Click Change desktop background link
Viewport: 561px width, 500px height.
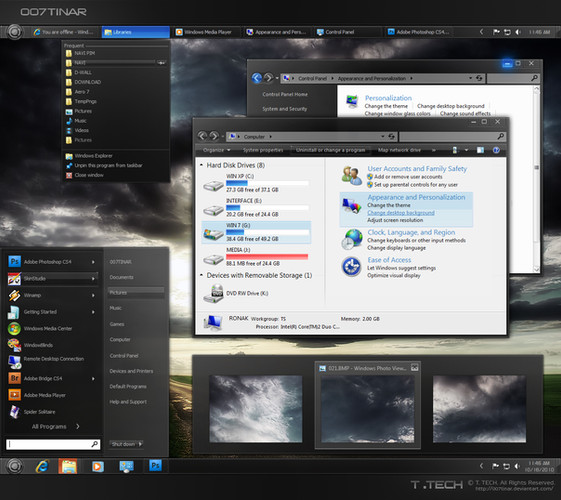point(401,213)
